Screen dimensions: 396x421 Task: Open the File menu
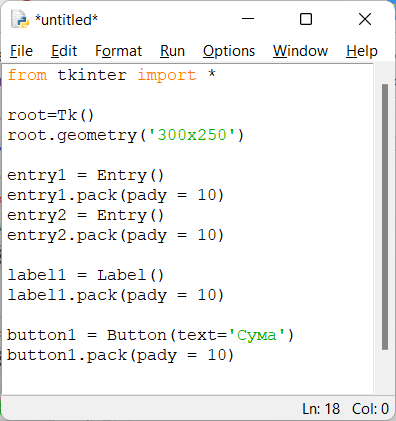point(21,51)
